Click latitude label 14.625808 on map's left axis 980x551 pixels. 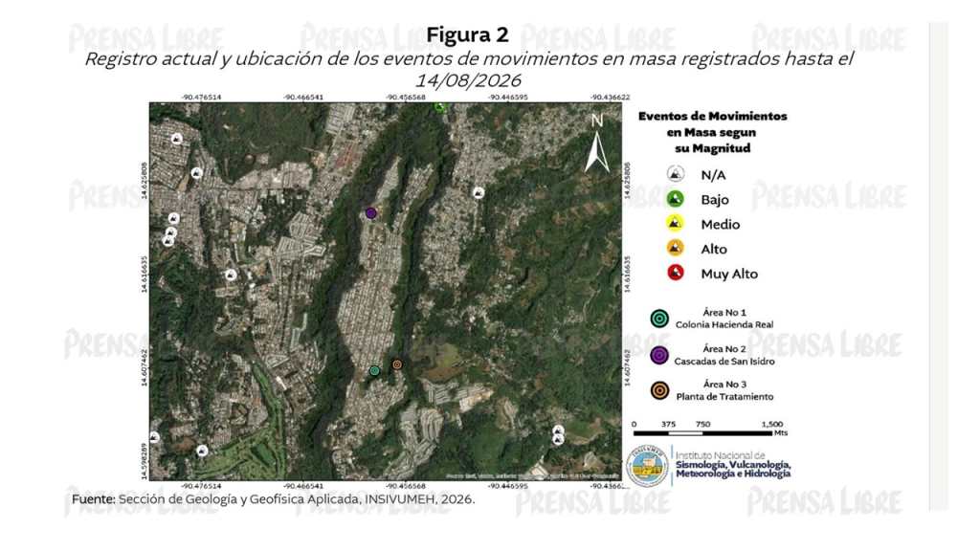coord(145,181)
